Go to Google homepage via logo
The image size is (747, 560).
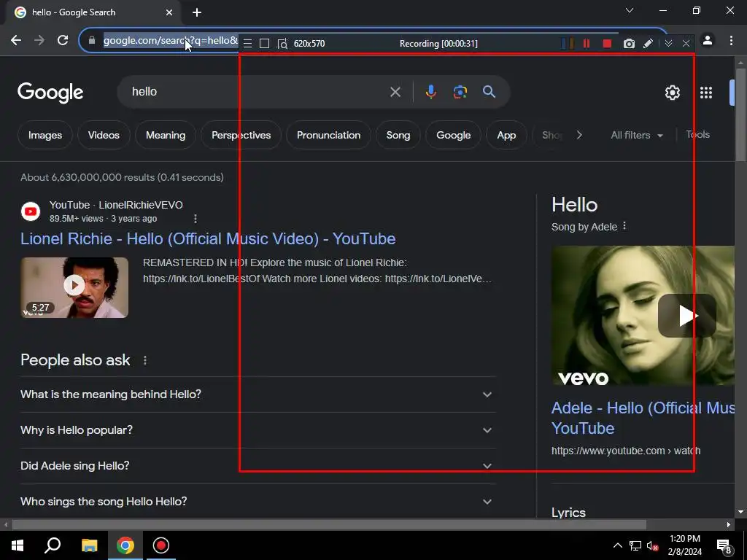point(50,93)
